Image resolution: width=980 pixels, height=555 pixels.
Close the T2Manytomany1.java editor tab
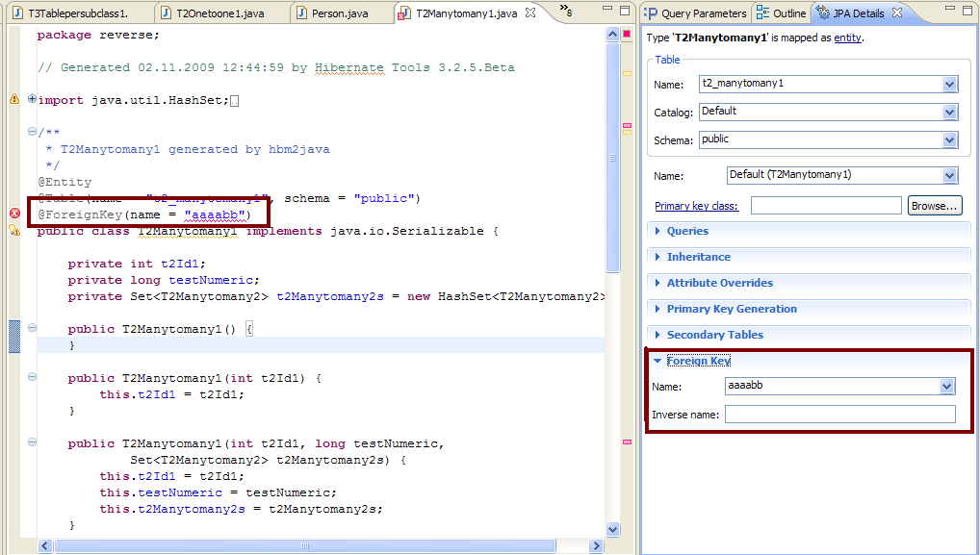click(530, 13)
